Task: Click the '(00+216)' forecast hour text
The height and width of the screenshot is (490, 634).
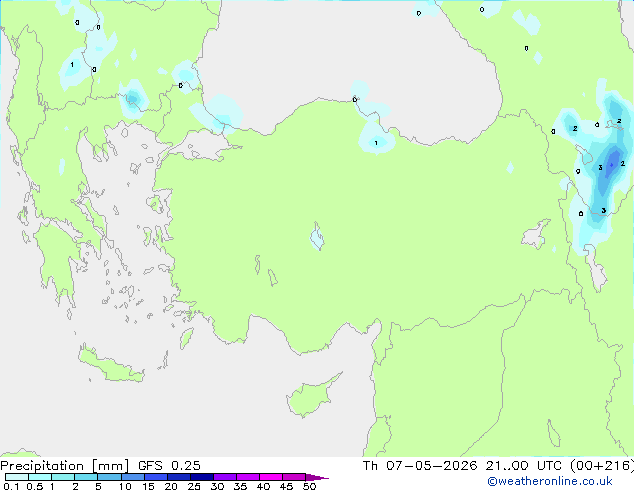Action: tap(602, 466)
